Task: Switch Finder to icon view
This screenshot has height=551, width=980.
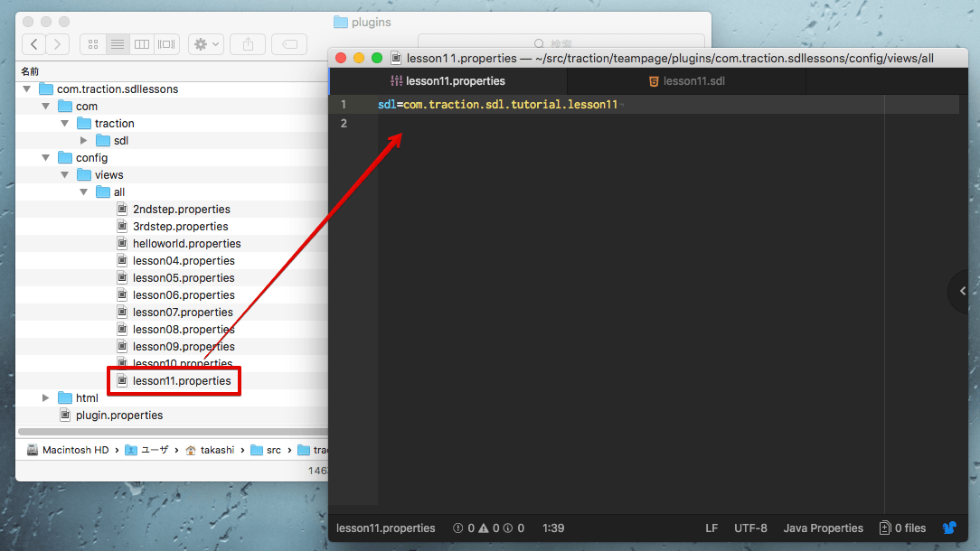Action: [x=93, y=44]
